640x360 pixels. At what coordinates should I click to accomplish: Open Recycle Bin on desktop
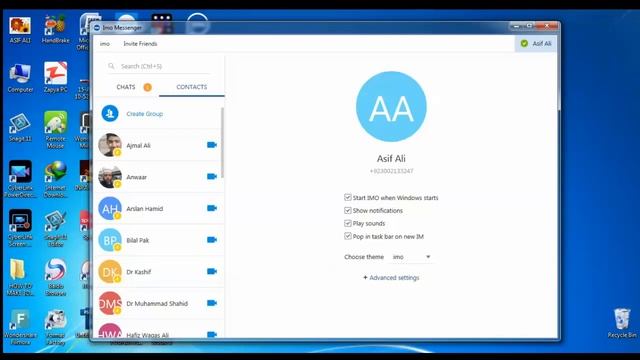(x=622, y=323)
